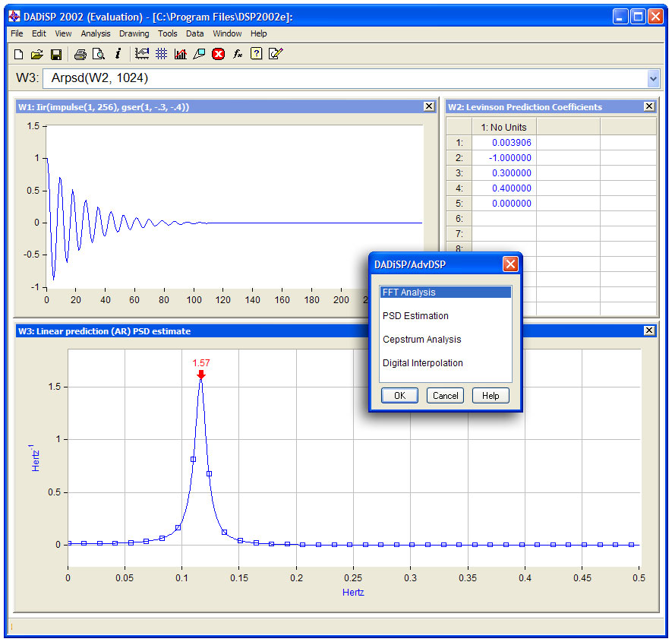Expand the W3 formula history dropdown arrow
The height and width of the screenshot is (642, 672).
pos(653,78)
